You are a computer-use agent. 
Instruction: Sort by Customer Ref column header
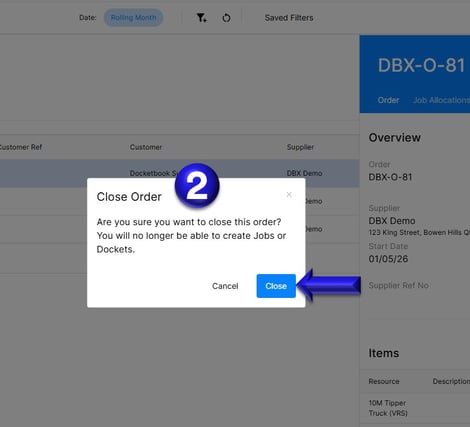(x=21, y=147)
